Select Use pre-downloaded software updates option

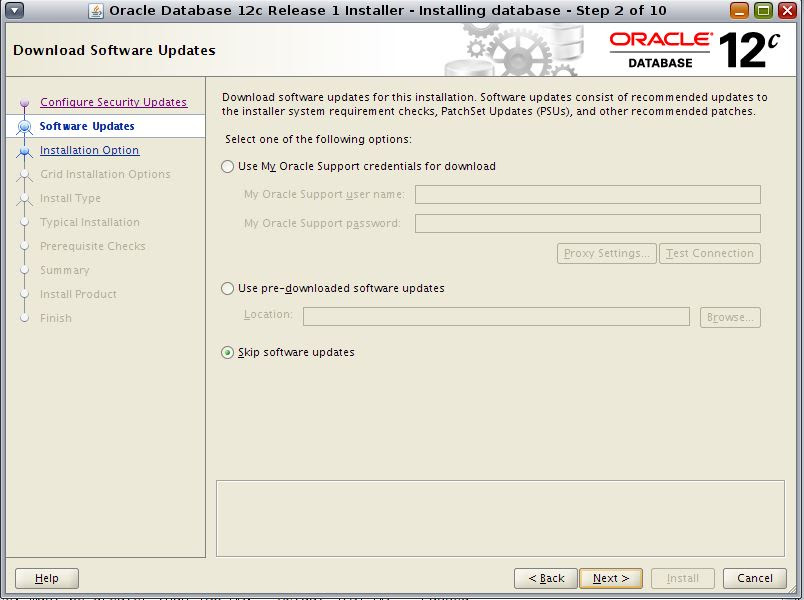(x=227, y=289)
